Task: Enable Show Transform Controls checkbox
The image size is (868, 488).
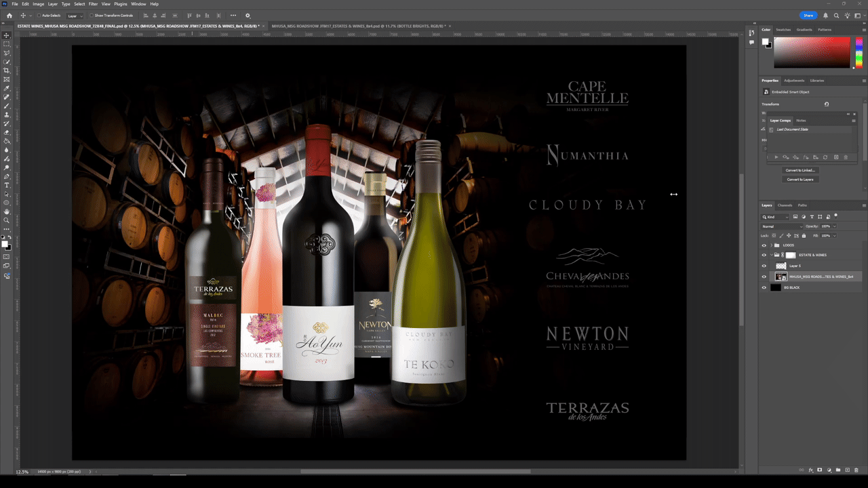Action: click(92, 15)
